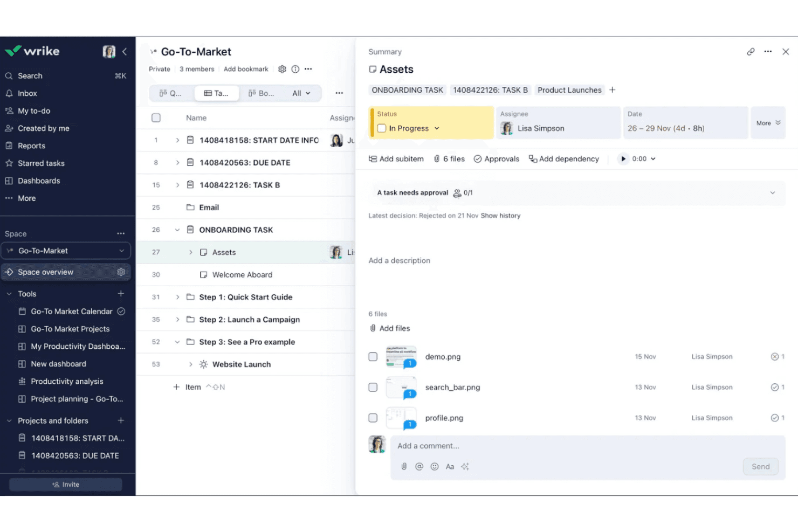
Task: Expand the 1408418158: START DATE INFO row
Action: [177, 140]
